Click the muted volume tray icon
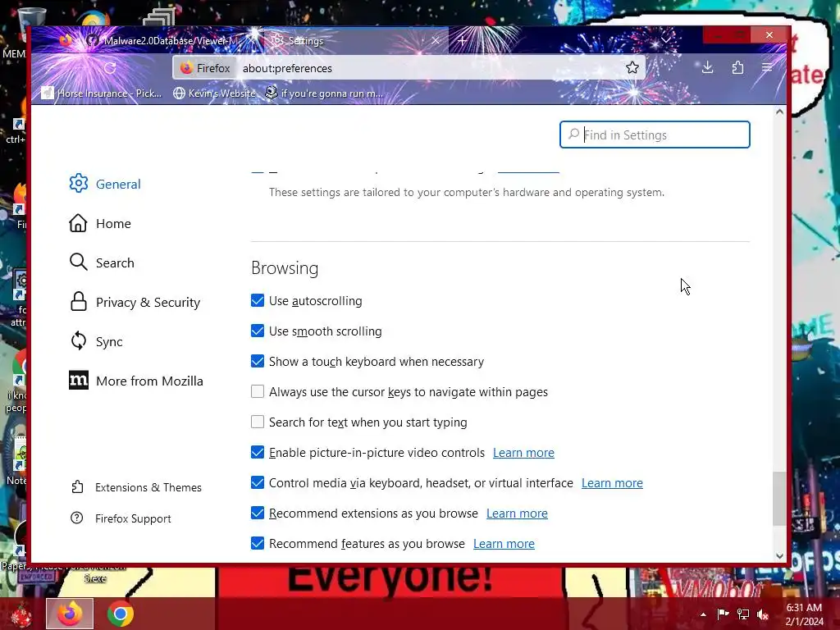The width and height of the screenshot is (840, 630). click(763, 614)
